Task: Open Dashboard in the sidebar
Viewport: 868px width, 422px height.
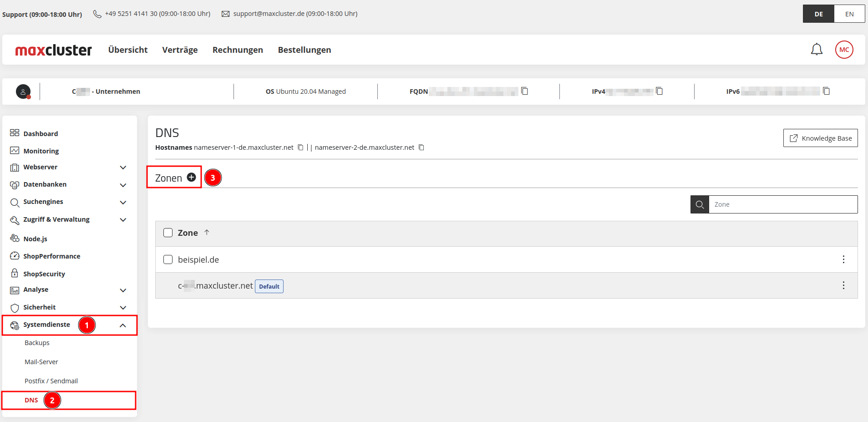Action: click(41, 133)
